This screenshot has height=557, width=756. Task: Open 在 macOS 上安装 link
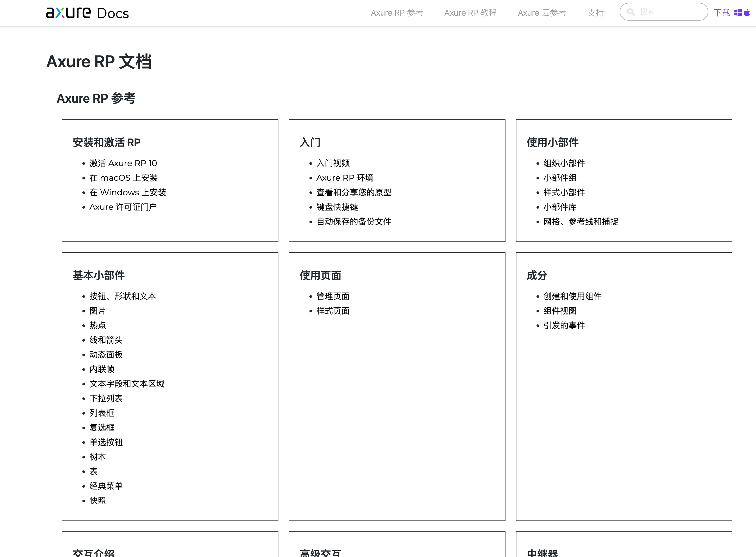pyautogui.click(x=123, y=178)
